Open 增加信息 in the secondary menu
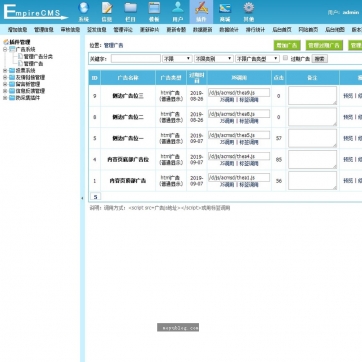Image resolution: width=362 pixels, height=362 pixels. [17, 30]
